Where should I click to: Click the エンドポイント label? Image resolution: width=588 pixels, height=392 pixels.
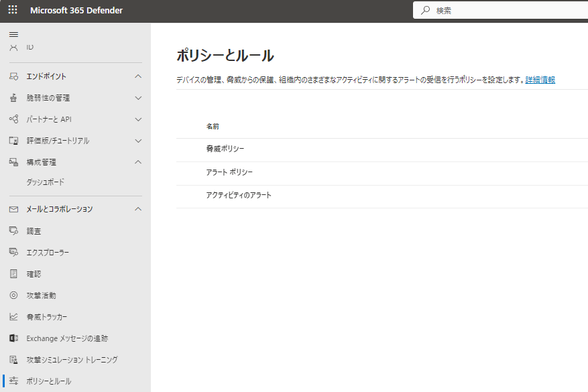(46, 76)
